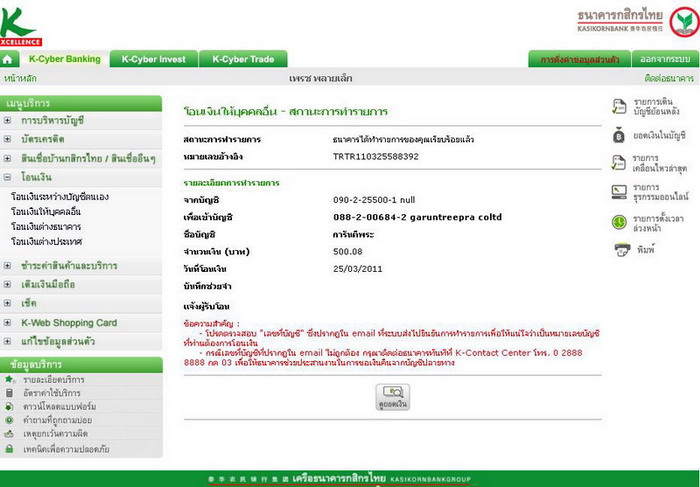Click the account balance money bag icon

coord(618,134)
